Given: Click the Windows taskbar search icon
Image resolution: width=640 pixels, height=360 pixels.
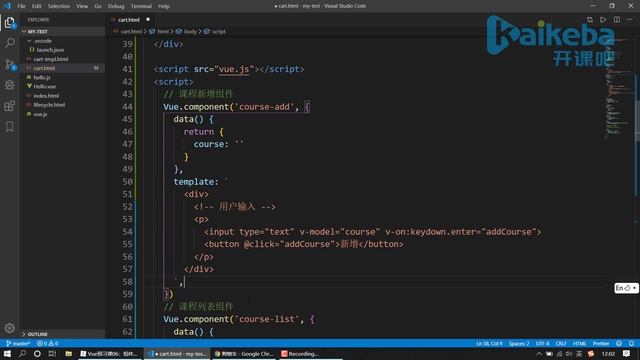Looking at the screenshot, I should coord(22,353).
